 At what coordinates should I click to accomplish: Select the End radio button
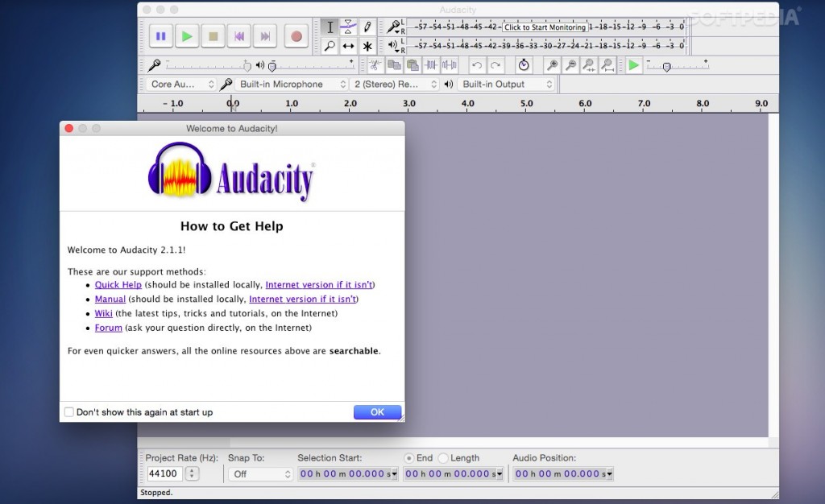pyautogui.click(x=409, y=458)
